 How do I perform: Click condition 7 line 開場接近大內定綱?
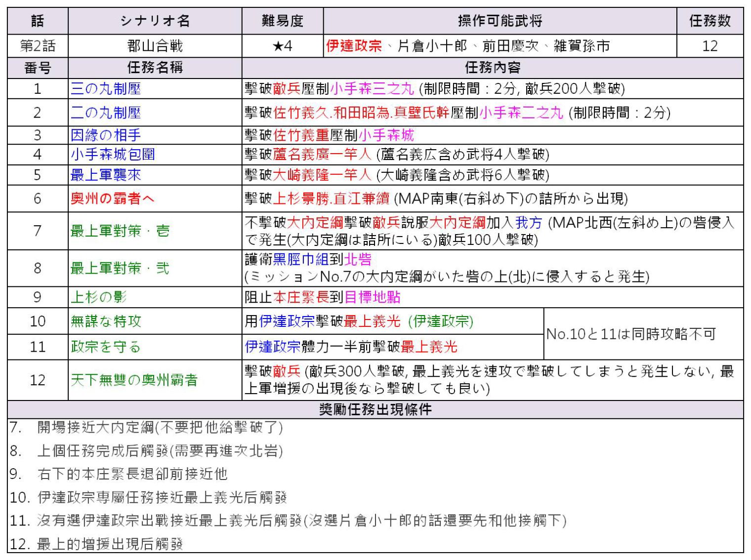(x=146, y=427)
